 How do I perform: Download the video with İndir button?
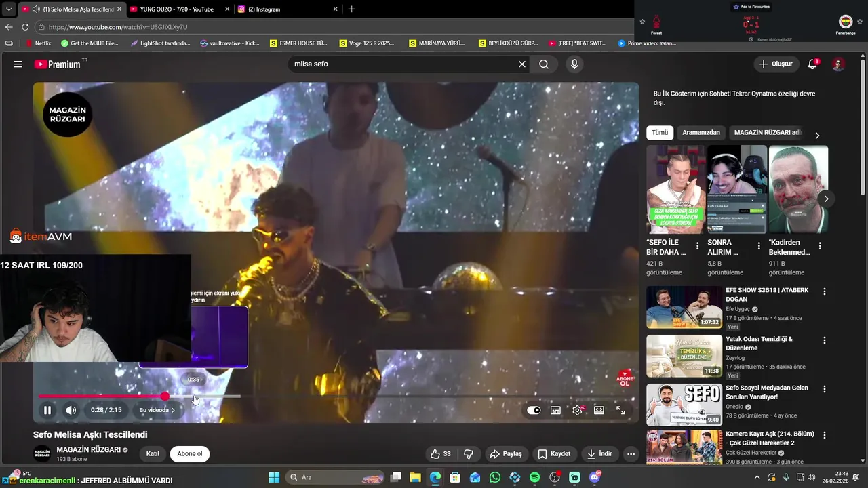600,453
